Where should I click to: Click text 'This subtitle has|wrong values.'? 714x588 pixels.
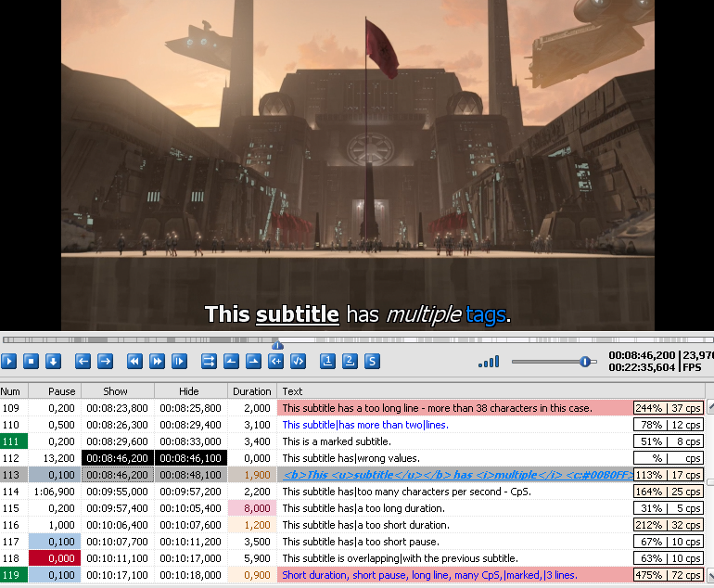pos(351,458)
